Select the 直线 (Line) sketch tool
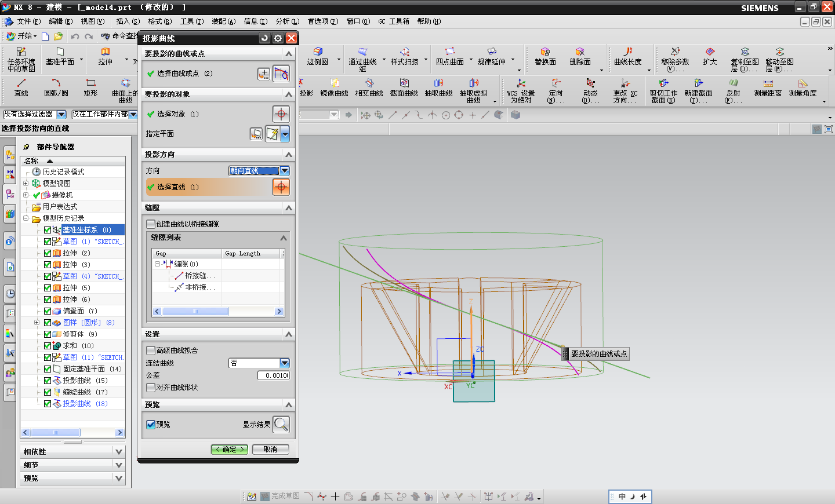This screenshot has width=835, height=504. (x=21, y=87)
